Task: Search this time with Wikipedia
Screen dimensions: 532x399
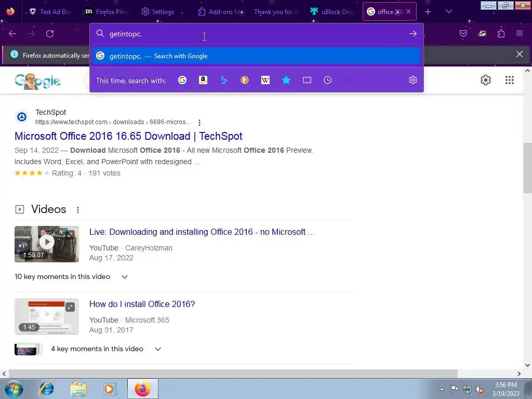Action: tap(265, 80)
